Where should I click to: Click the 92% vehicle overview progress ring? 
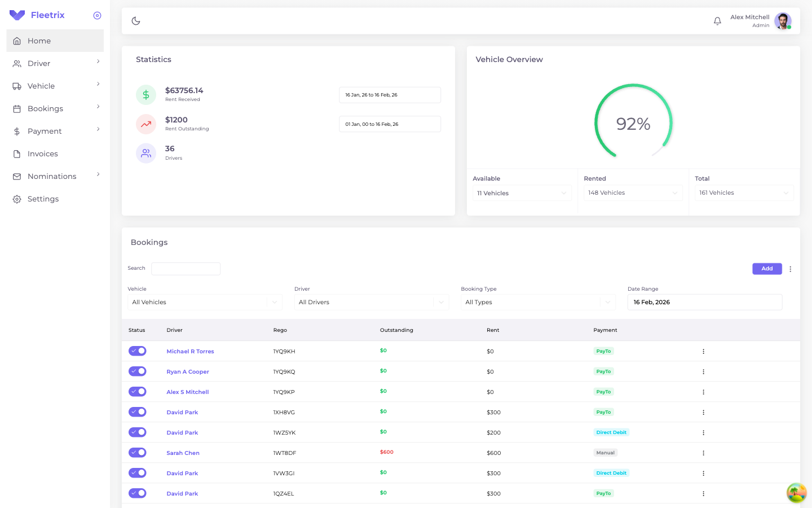tap(633, 123)
